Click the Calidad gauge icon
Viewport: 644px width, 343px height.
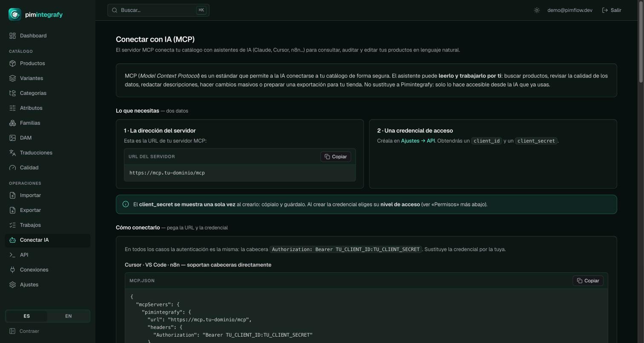pyautogui.click(x=12, y=168)
